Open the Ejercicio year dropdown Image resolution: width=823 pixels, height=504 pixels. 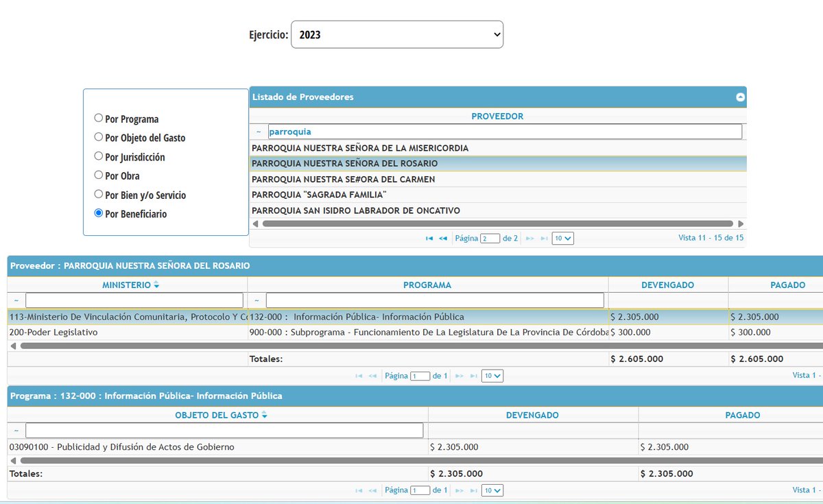(396, 34)
